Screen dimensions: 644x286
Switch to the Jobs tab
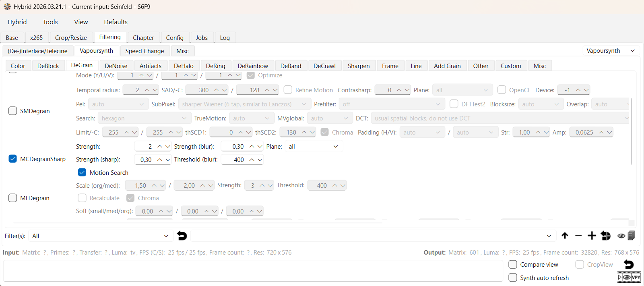click(202, 37)
